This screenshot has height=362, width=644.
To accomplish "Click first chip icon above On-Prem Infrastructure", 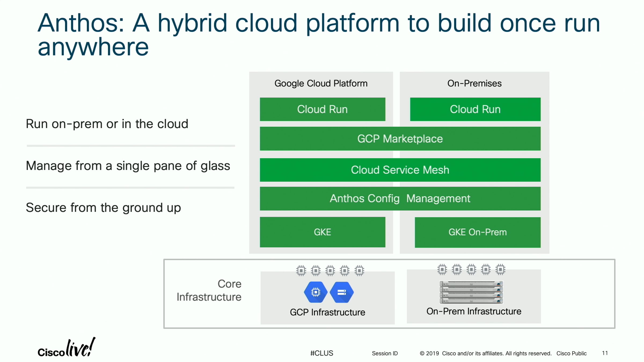I will click(442, 269).
